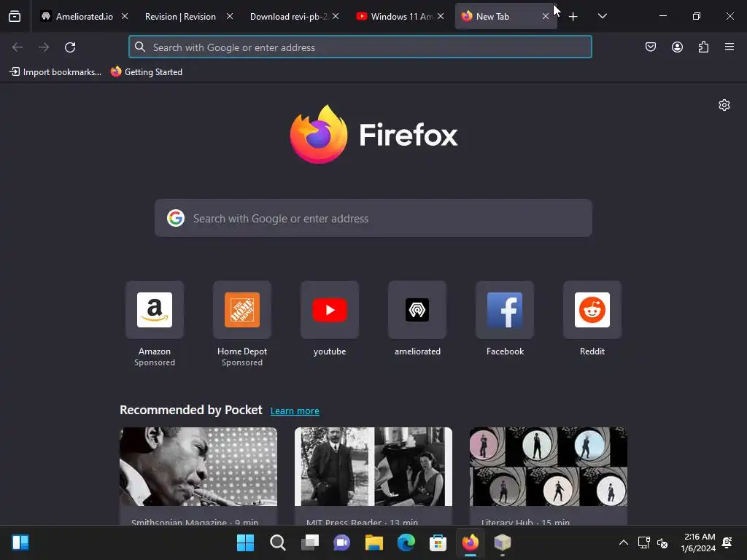Screen dimensions: 747x560
Task: Open Getting Started bookmark
Action: point(147,72)
